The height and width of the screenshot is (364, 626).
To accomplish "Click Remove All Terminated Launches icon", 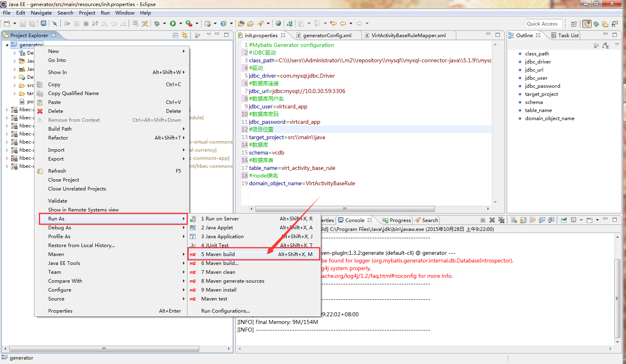I will 501,220.
